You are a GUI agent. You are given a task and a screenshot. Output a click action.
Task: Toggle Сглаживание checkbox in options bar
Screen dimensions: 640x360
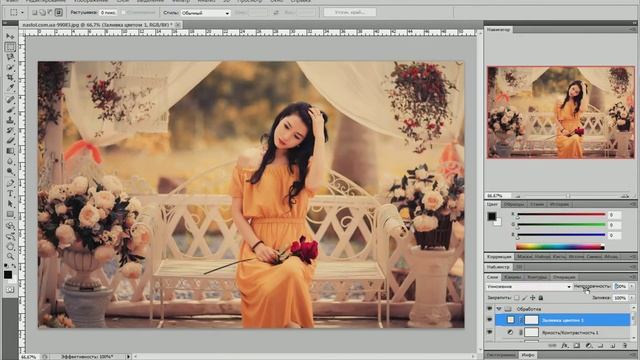pyautogui.click(x=124, y=13)
